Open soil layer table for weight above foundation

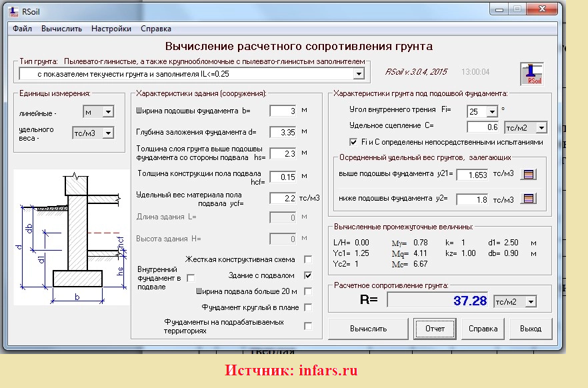pyautogui.click(x=529, y=175)
